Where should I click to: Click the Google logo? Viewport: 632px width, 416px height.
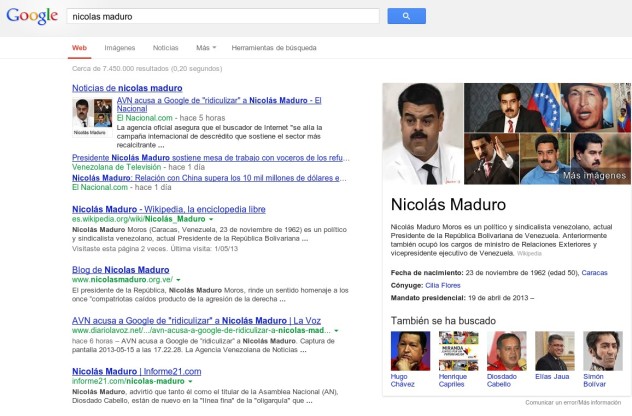(x=31, y=16)
